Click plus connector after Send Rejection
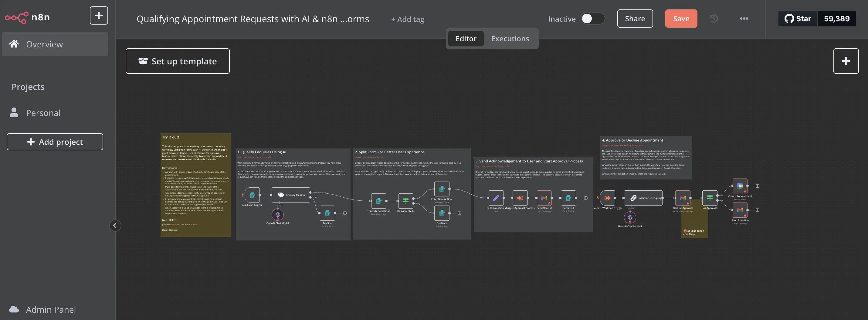Screen dimensions: 868x320 coord(758,210)
